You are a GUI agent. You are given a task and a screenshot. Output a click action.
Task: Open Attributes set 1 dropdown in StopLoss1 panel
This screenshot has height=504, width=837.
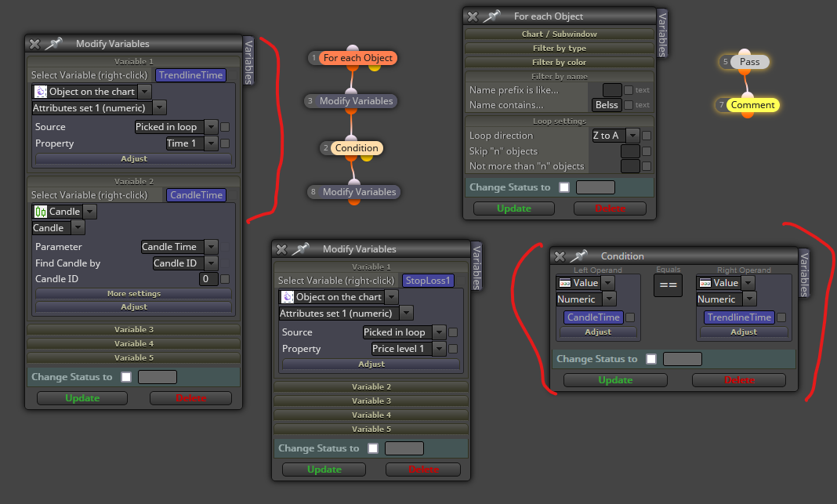pos(406,314)
